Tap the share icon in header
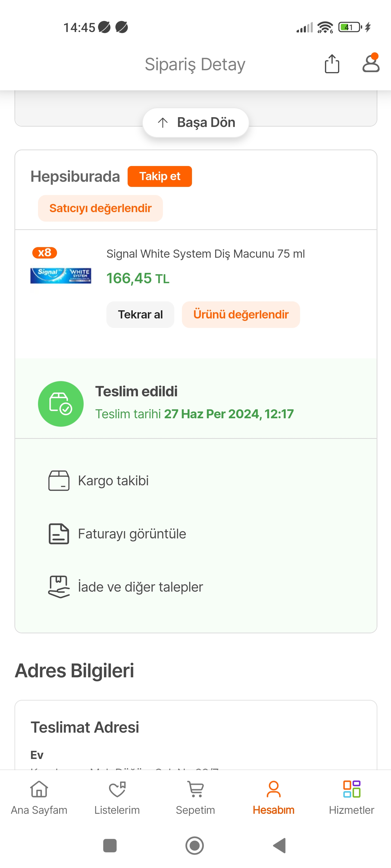 coord(332,64)
